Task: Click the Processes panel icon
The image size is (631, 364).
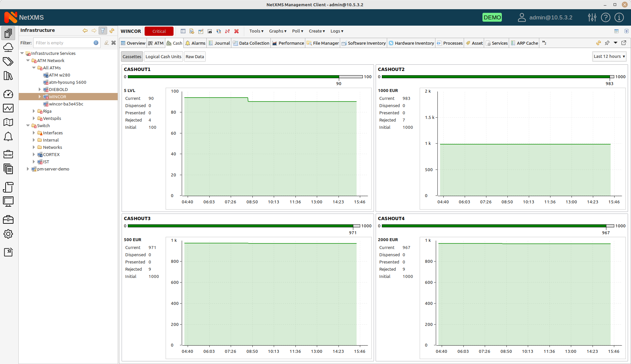Action: pyautogui.click(x=439, y=43)
